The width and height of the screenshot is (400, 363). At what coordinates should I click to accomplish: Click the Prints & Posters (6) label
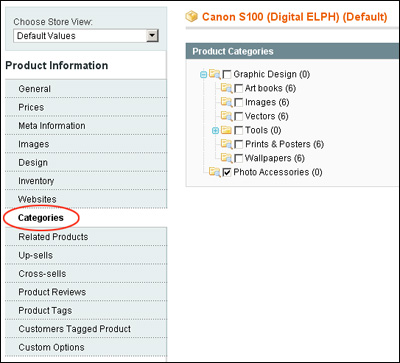(284, 144)
